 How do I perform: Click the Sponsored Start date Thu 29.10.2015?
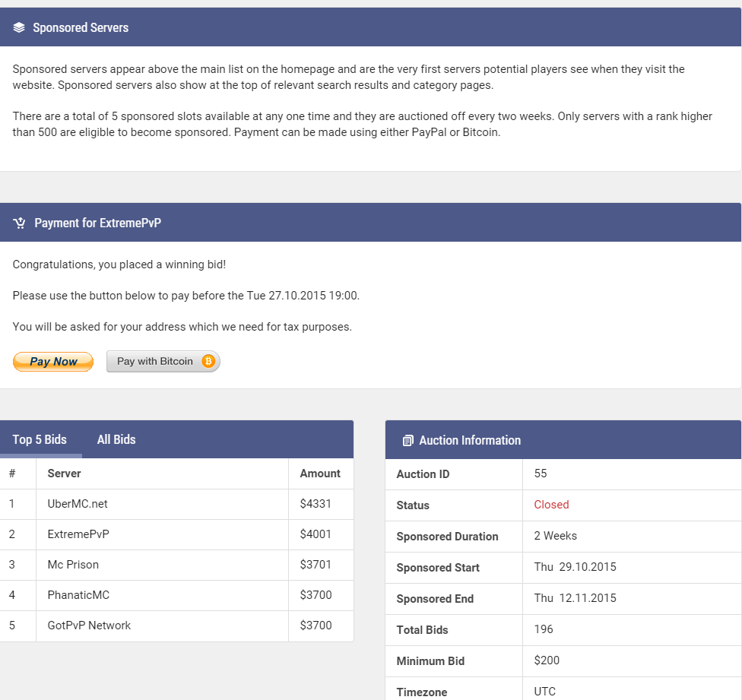(x=575, y=567)
